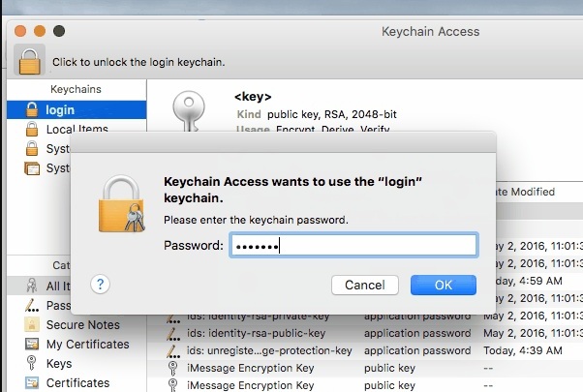Select the Keys category
The width and height of the screenshot is (583, 392).
point(77,363)
